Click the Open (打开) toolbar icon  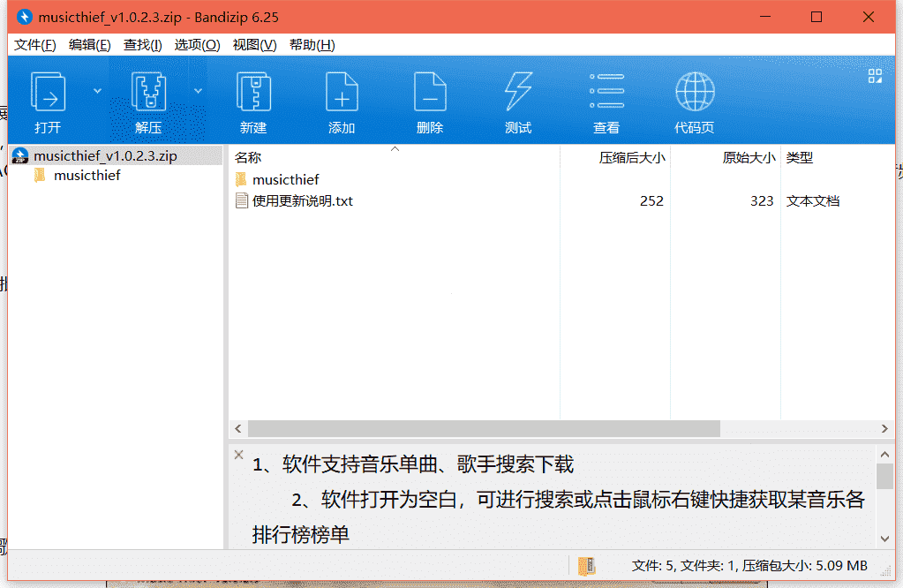(48, 92)
